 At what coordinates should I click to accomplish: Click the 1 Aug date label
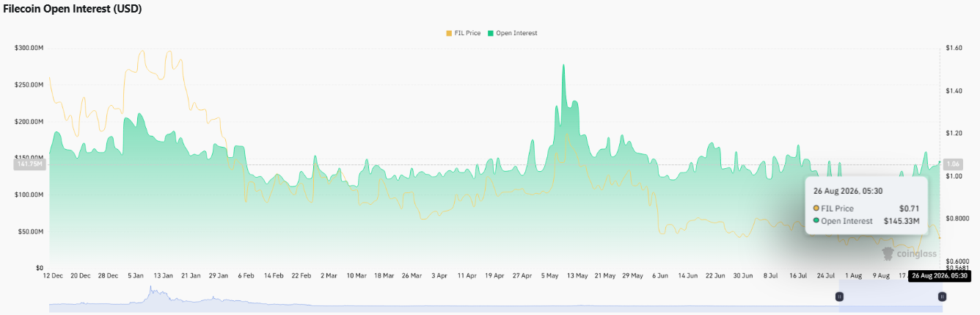(x=853, y=276)
